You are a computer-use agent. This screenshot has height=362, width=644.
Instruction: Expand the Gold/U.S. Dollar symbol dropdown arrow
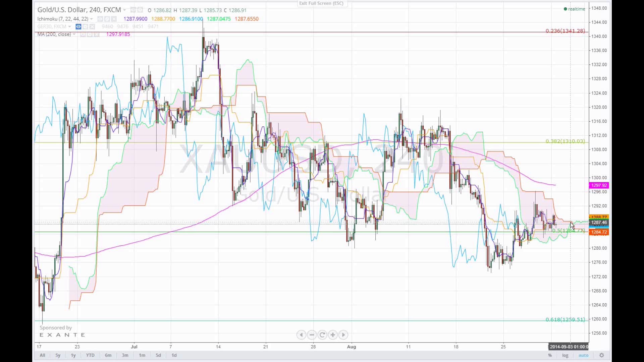[x=124, y=10]
